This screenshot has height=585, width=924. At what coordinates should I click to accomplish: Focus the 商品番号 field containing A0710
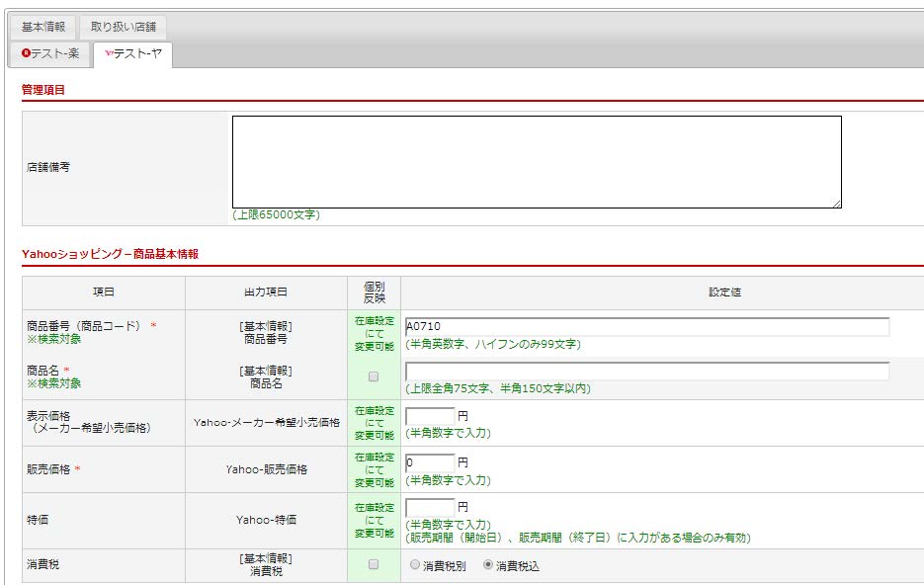(x=647, y=327)
